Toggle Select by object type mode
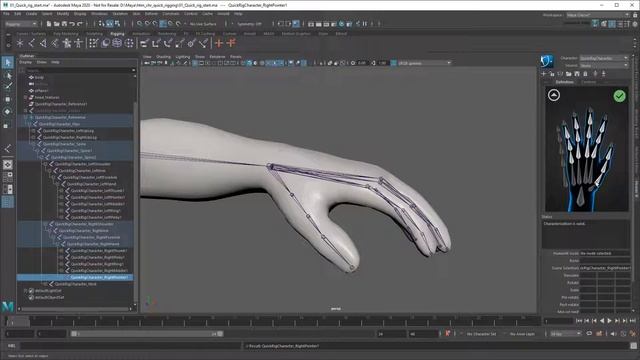The width and height of the screenshot is (640, 360). click(x=109, y=24)
